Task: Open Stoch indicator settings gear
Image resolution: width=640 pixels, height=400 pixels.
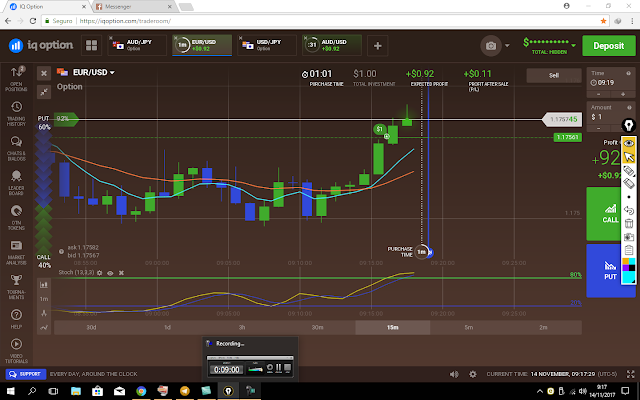Action: [x=100, y=273]
